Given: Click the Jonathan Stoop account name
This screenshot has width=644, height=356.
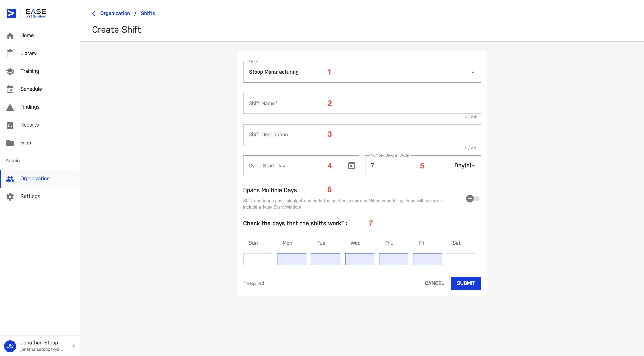Looking at the screenshot, I should coord(39,343).
